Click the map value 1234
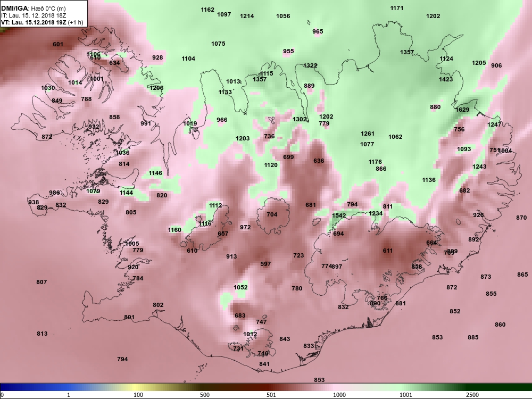Image resolution: width=532 pixels, height=399 pixels. point(376,213)
